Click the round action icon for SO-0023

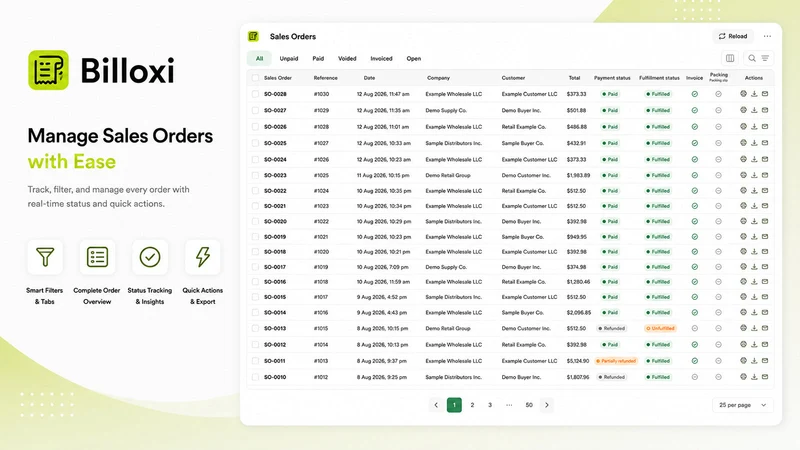[743, 175]
